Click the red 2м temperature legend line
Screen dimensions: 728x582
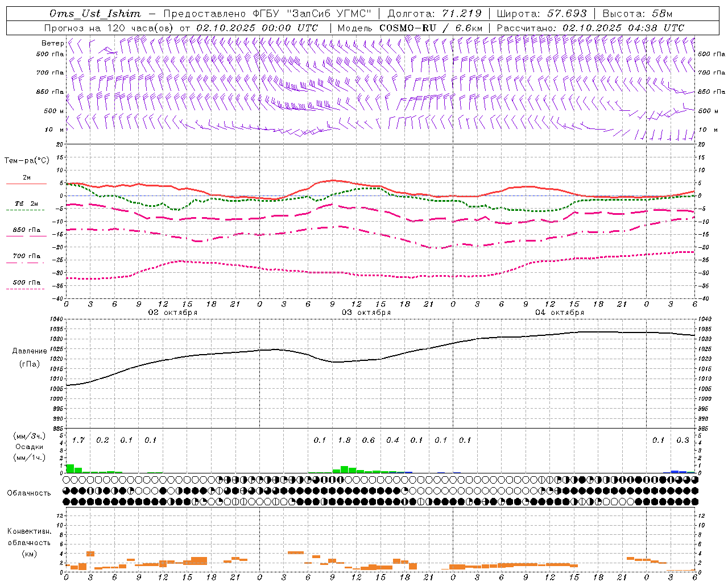(26, 184)
